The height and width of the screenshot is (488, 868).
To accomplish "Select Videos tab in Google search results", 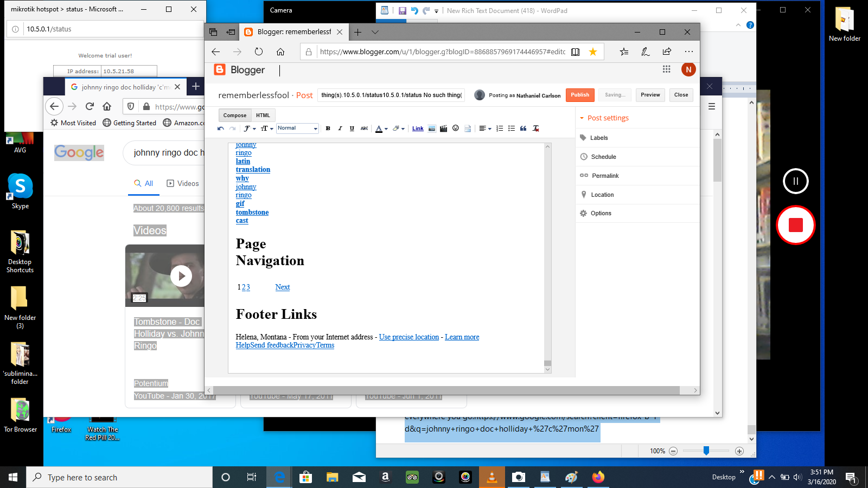I will pyautogui.click(x=183, y=184).
